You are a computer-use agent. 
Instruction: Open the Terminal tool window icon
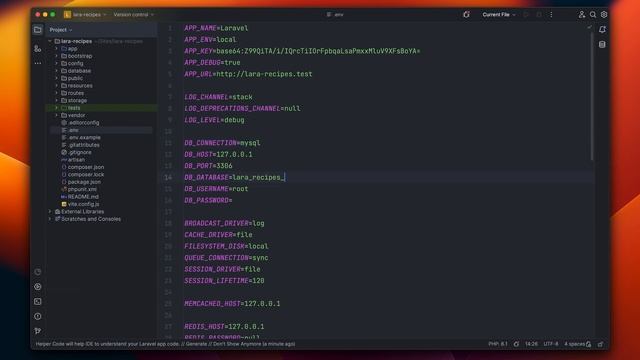coord(38,302)
